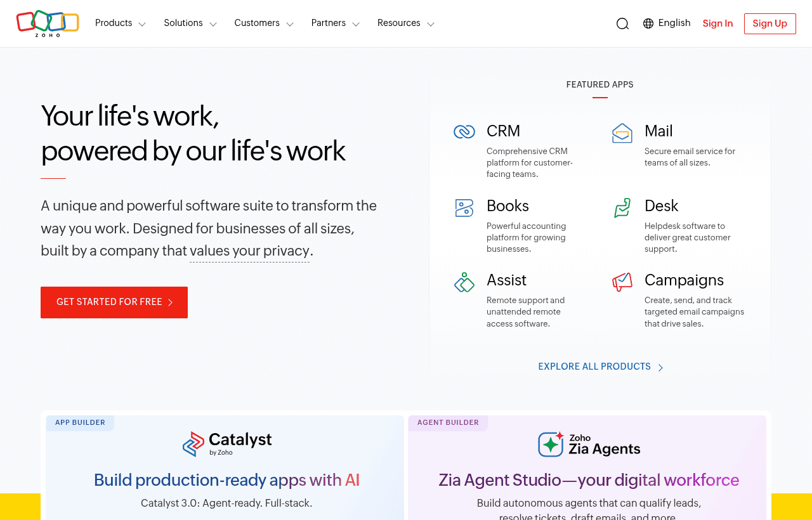Open the Campaigns app title
Screen dimensions: 812x520
point(684,280)
